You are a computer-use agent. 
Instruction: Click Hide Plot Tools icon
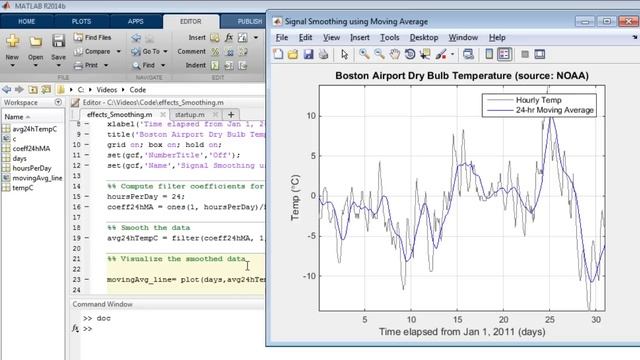click(x=525, y=54)
